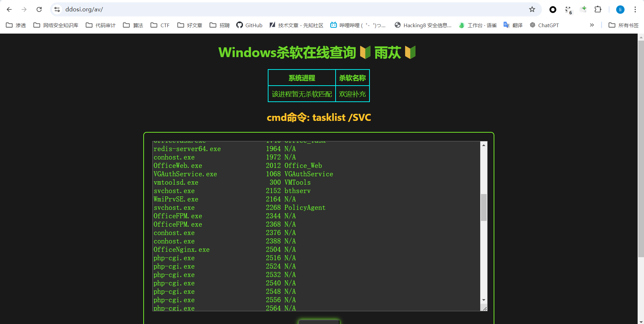Open the 代码审计 bookmark folder
The width and height of the screenshot is (644, 324).
pyautogui.click(x=101, y=25)
